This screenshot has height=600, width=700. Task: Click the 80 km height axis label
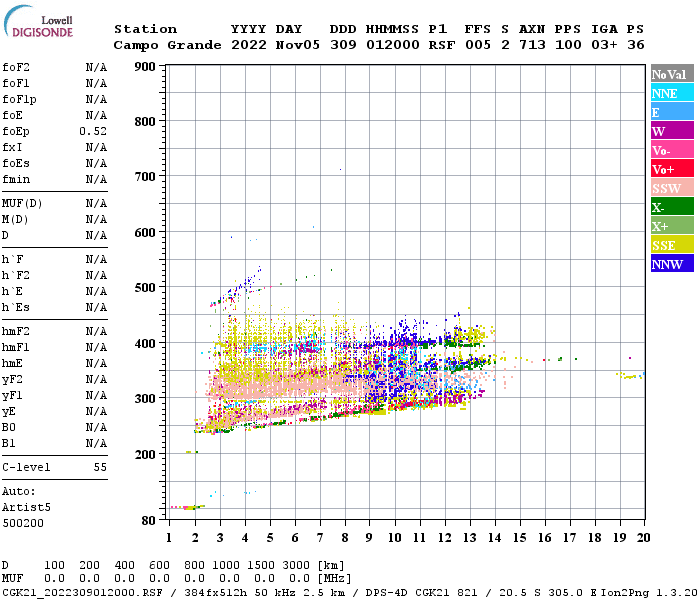(x=149, y=521)
